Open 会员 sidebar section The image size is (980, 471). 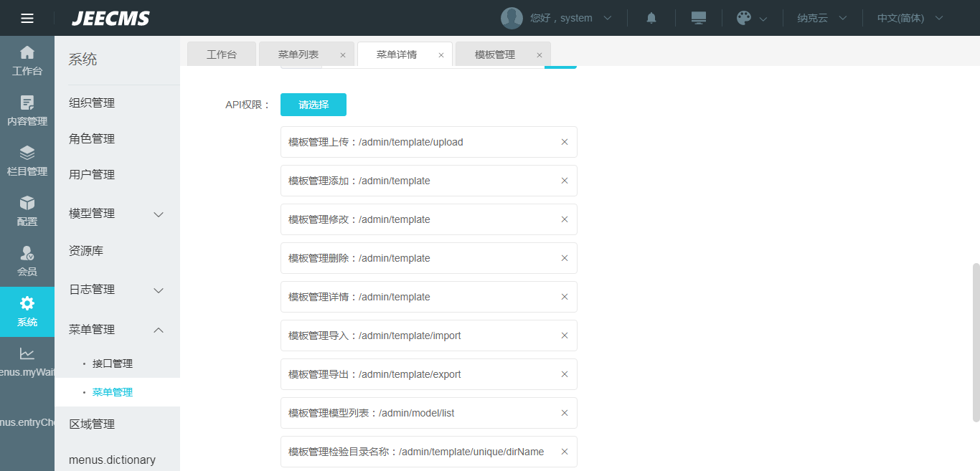click(27, 262)
